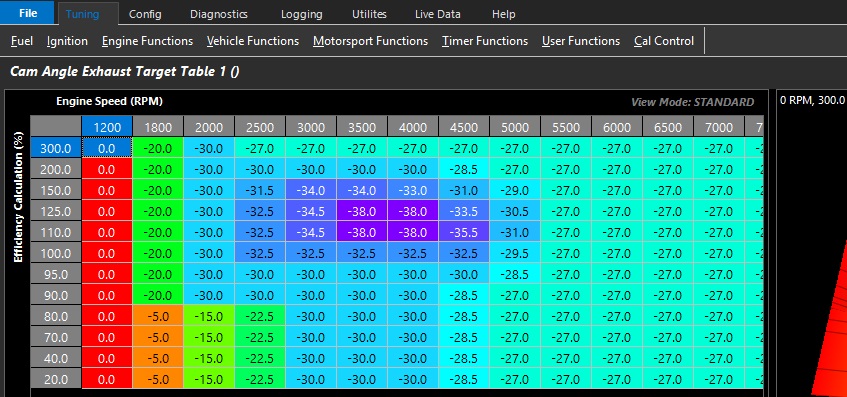Click -20.0 cell at 95.0 row, 1800 RPM

click(x=158, y=274)
